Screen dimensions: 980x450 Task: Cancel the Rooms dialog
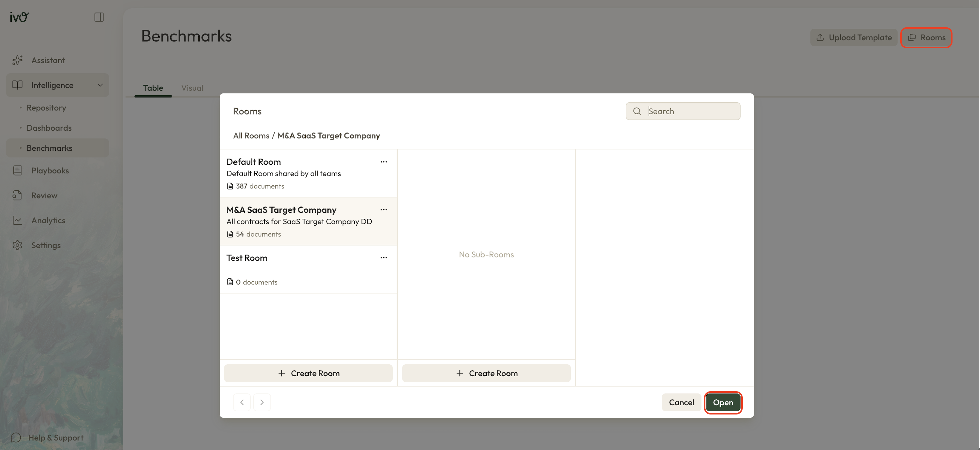(x=681, y=402)
